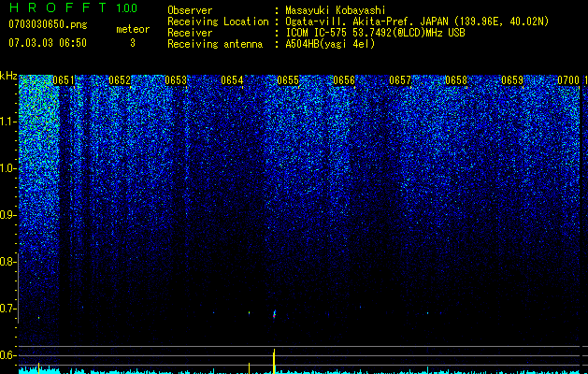588x374 pixels.
Task: Click the 0659 time marker
Action: click(512, 80)
